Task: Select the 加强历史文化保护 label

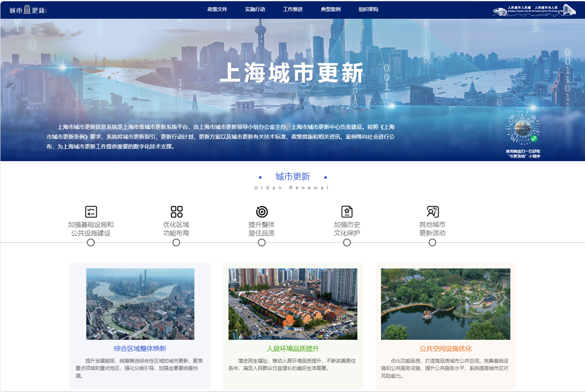Action: click(347, 229)
